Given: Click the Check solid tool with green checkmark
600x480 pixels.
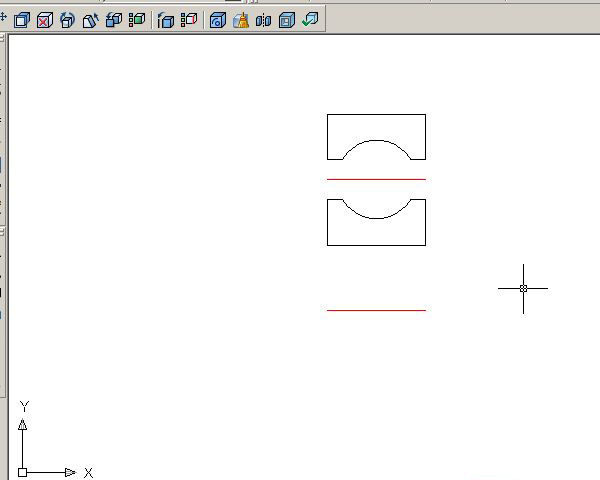Looking at the screenshot, I should point(310,19).
